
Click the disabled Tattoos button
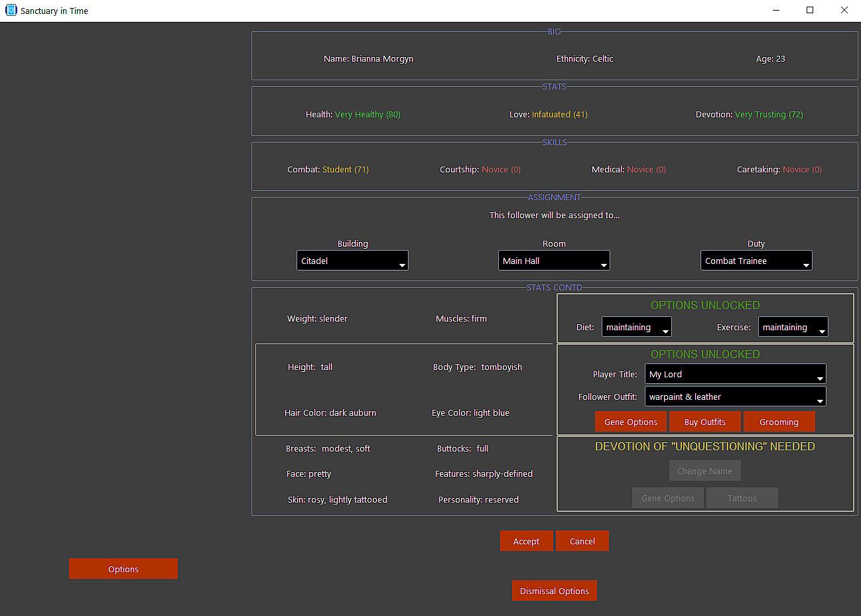click(x=742, y=498)
